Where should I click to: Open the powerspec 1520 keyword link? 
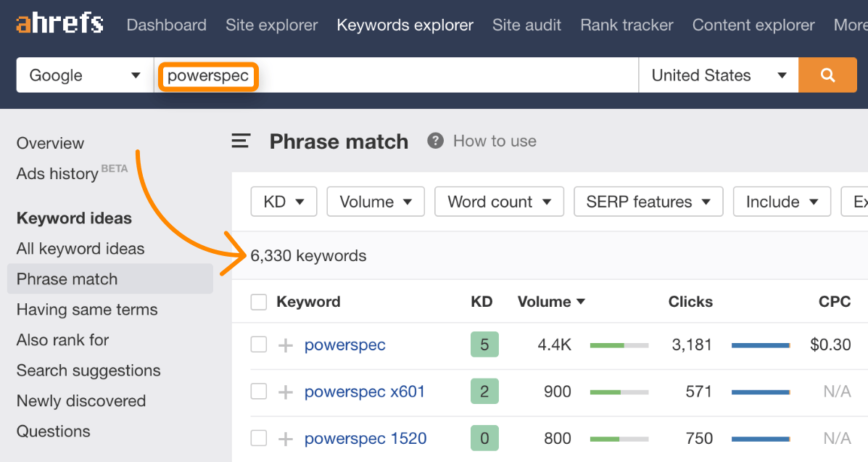coord(365,439)
